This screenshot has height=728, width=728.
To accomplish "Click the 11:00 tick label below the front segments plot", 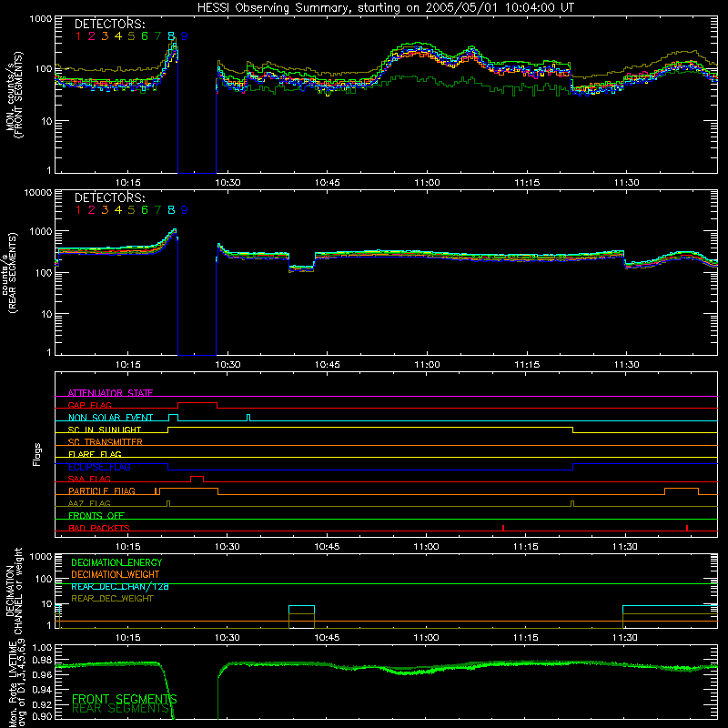I will pos(427,183).
